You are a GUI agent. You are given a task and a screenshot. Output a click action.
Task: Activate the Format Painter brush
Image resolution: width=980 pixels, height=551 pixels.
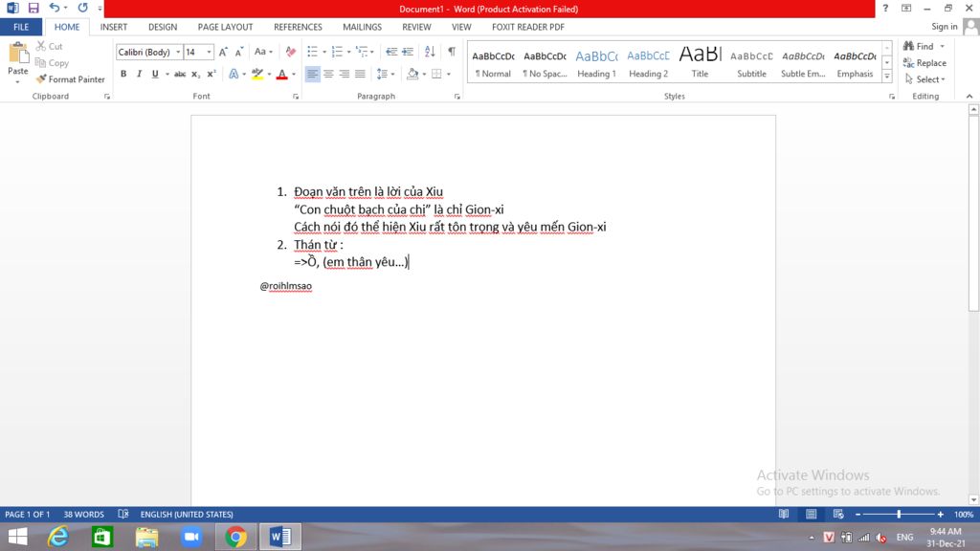pyautogui.click(x=70, y=79)
